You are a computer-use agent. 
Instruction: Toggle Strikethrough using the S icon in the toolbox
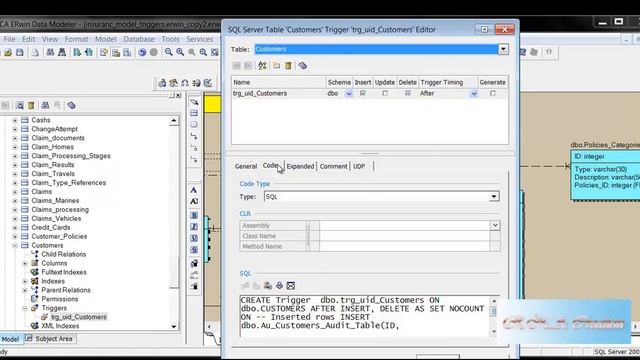coord(194,249)
